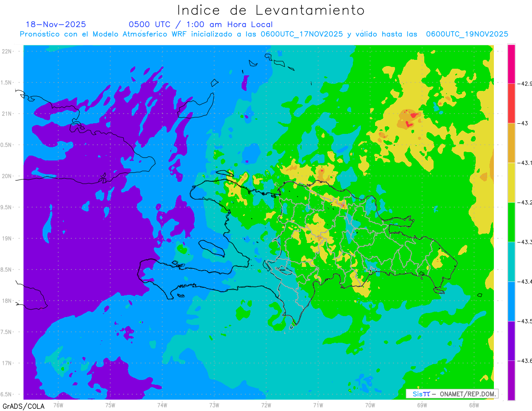Click the "-43.4" legend value
The image size is (532, 411).
[x=525, y=282]
